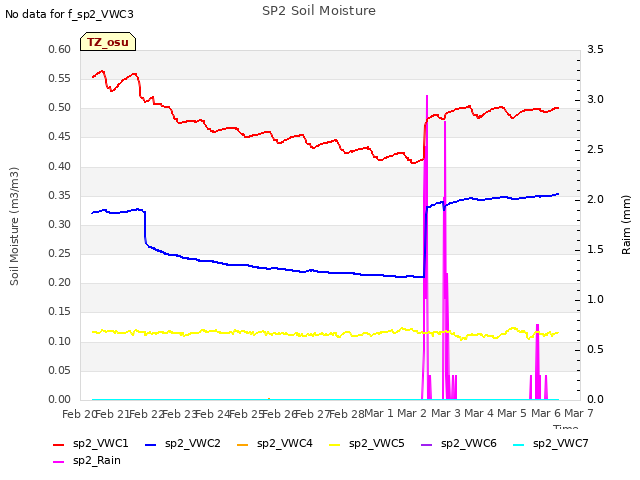Click the 3.5 right axis value

pyautogui.click(x=595, y=50)
